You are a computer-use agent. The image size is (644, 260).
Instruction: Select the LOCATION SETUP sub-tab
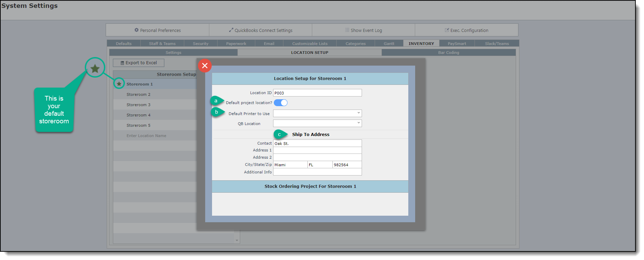(309, 53)
